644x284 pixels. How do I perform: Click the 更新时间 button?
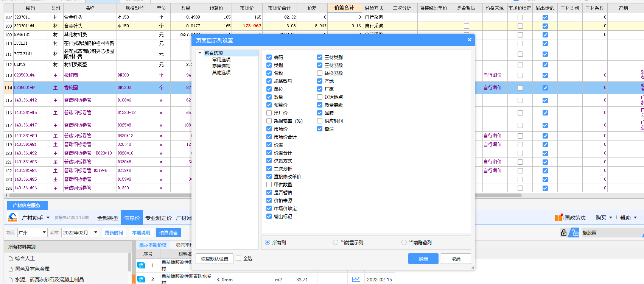[114, 233]
